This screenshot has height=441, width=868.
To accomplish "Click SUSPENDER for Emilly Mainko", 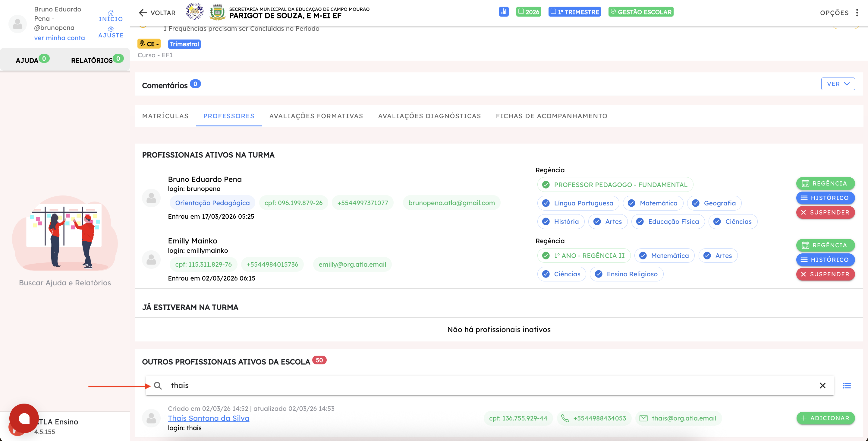I will 825,274.
